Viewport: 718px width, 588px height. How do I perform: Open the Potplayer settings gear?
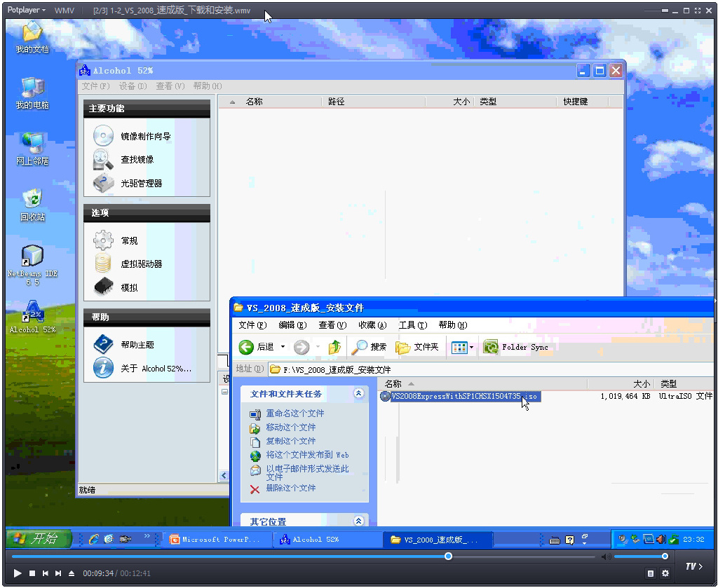click(665, 573)
